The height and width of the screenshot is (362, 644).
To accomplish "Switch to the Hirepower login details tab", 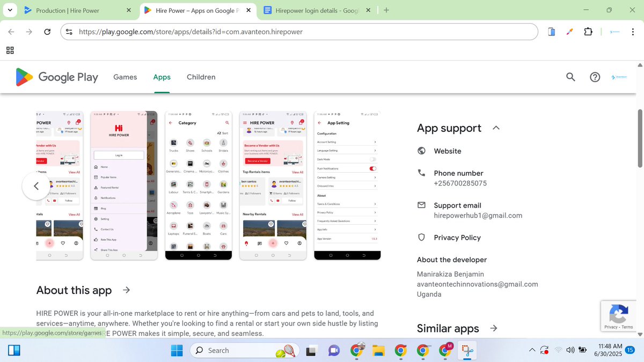I will (x=317, y=10).
